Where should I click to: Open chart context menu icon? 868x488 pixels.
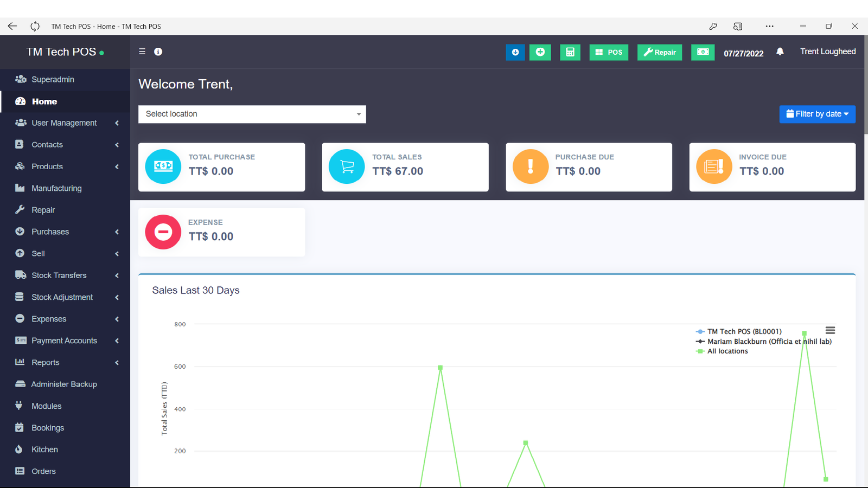(830, 330)
